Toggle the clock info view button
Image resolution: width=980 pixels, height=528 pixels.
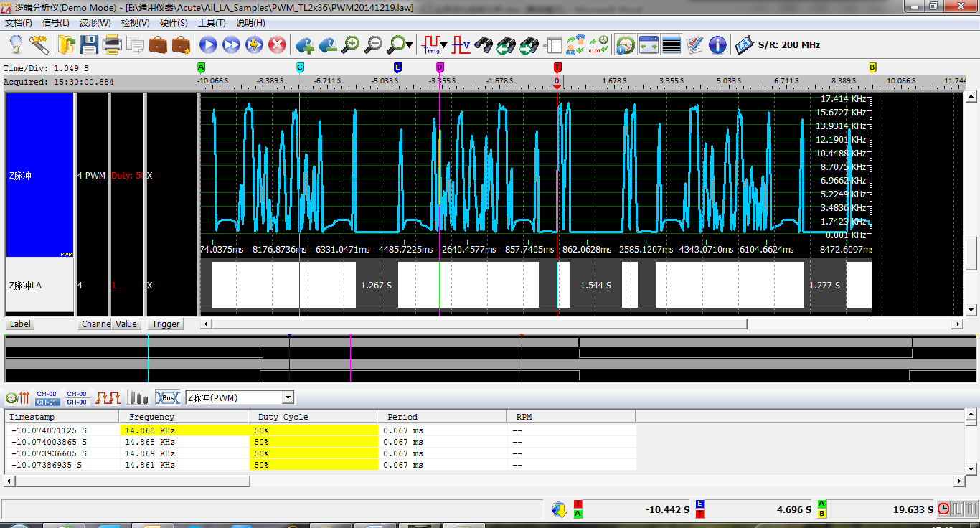coord(626,45)
